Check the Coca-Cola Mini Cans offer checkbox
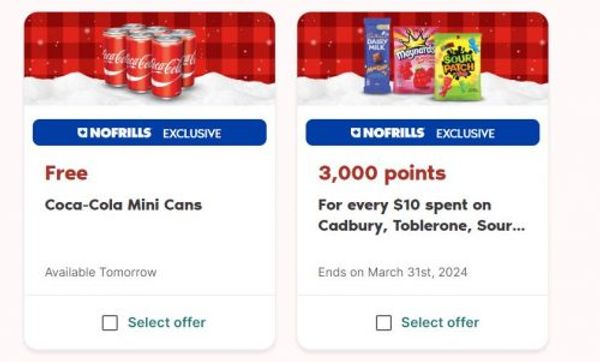The height and width of the screenshot is (362, 600). (x=110, y=323)
